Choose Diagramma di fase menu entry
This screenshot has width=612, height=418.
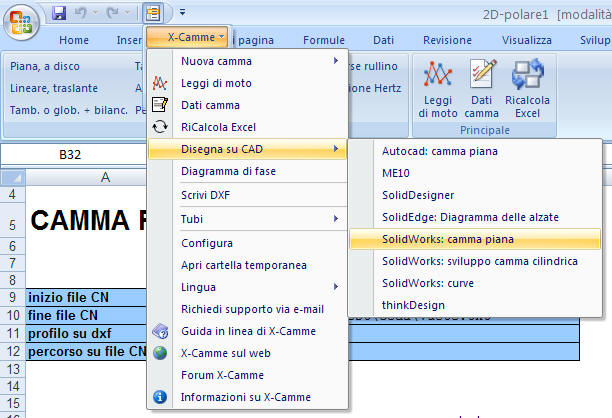point(248,171)
